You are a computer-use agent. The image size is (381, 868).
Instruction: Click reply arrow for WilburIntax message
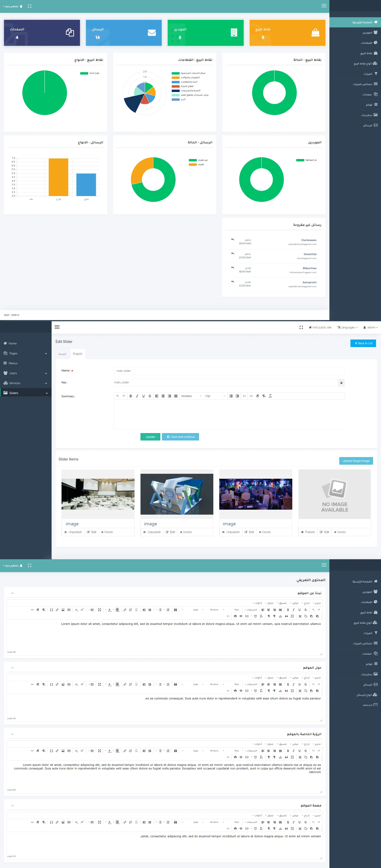tap(232, 268)
